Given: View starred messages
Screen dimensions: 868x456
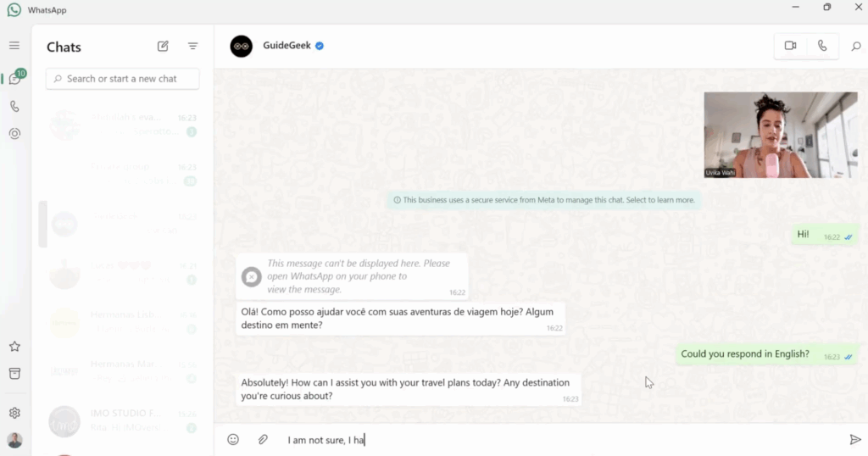Looking at the screenshot, I should tap(14, 347).
